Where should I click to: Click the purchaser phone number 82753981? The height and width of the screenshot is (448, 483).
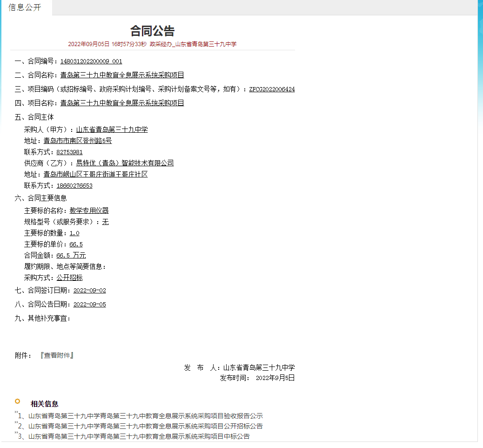pyautogui.click(x=69, y=152)
